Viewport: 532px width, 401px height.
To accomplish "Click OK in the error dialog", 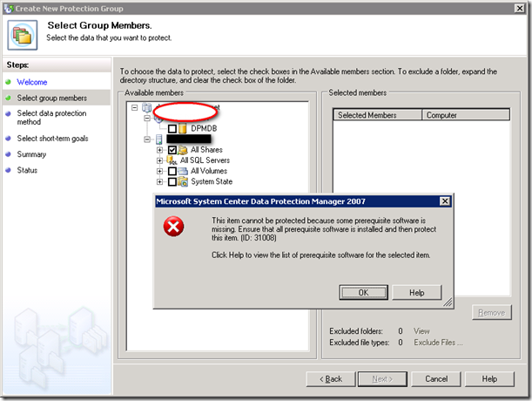I will 363,292.
